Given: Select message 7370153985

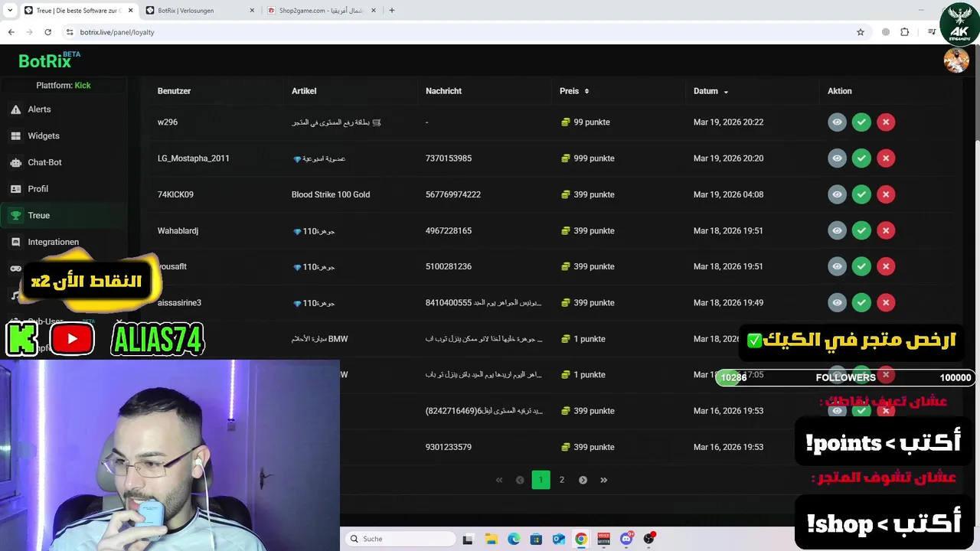Looking at the screenshot, I should click(x=449, y=158).
